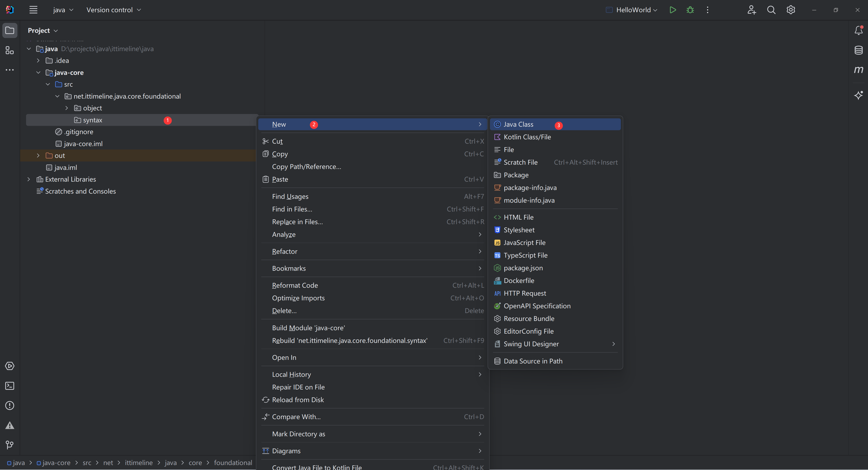Expand the object package node
868x470 pixels.
coord(67,108)
